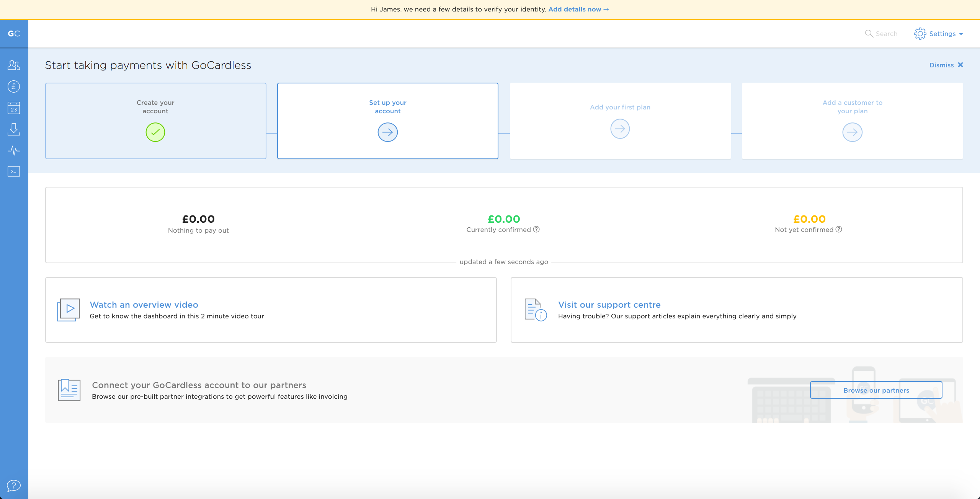Image resolution: width=980 pixels, height=499 pixels.
Task: Open the Developers terminal icon
Action: pyautogui.click(x=14, y=171)
